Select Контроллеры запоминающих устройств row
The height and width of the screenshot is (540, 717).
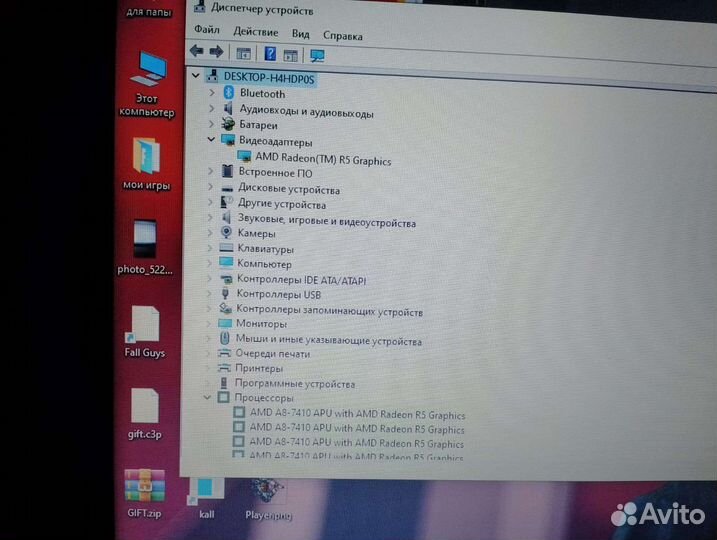point(329,310)
